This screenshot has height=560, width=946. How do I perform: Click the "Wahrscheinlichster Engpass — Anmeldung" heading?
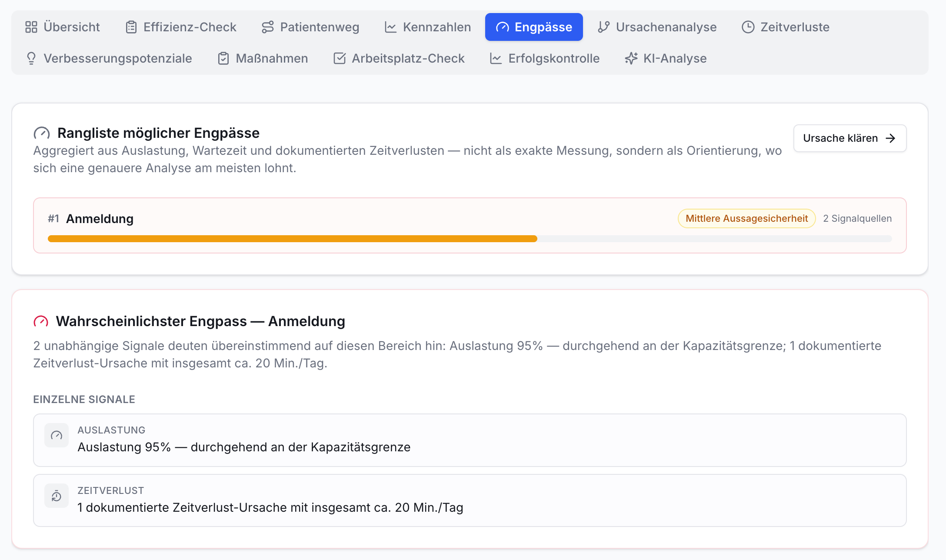tap(200, 321)
